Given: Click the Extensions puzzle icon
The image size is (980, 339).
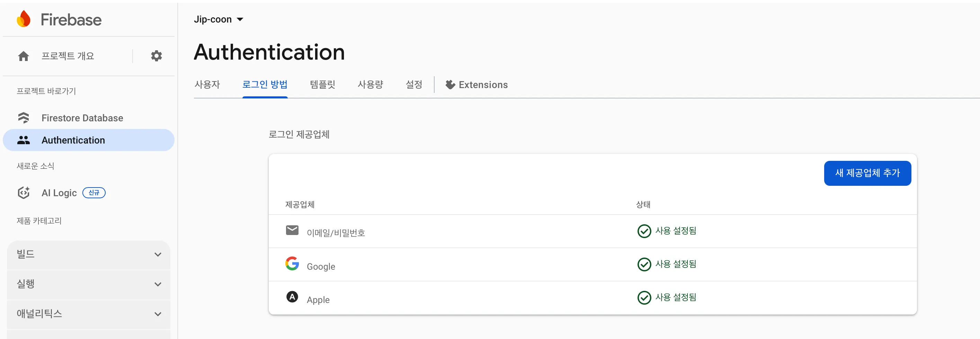Looking at the screenshot, I should click(x=450, y=85).
